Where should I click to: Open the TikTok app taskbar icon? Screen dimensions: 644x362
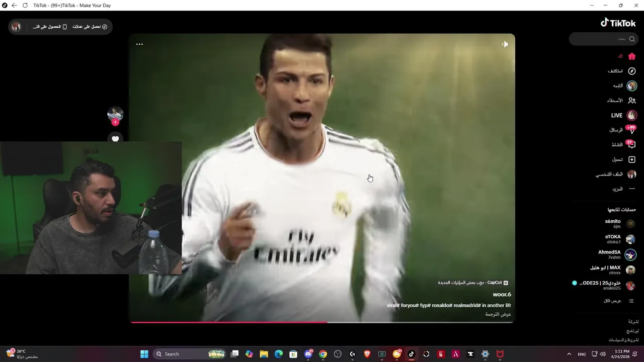(411, 354)
